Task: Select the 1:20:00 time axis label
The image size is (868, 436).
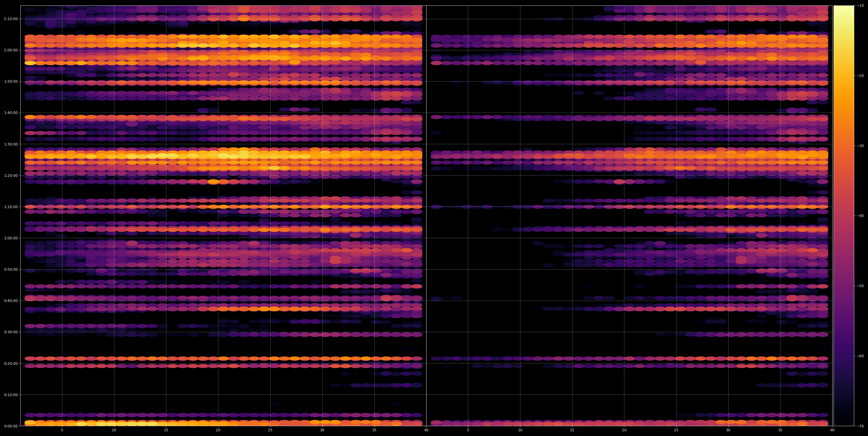Action: 11,175
